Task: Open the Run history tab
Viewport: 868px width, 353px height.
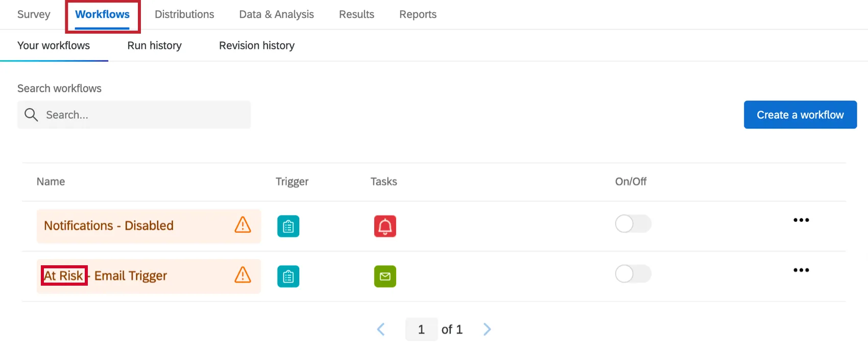Action: pos(154,45)
